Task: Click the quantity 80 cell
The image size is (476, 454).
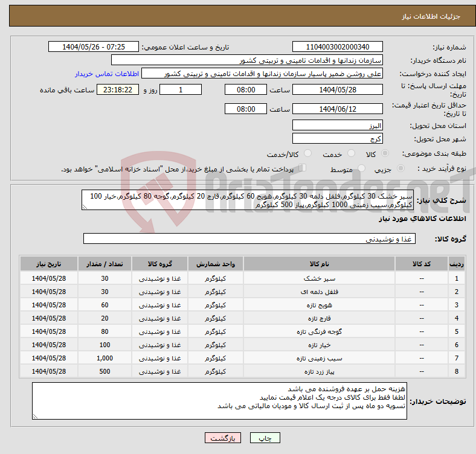Action: [x=105, y=331]
